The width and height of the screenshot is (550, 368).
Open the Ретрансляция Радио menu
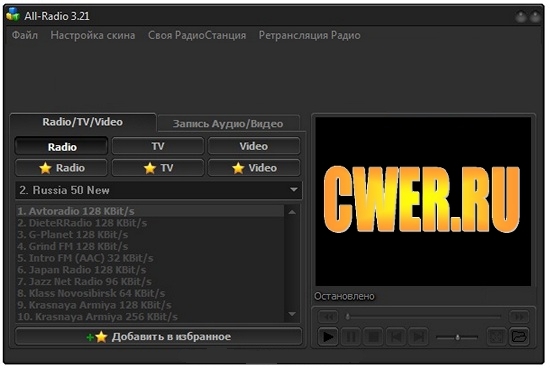tap(309, 35)
